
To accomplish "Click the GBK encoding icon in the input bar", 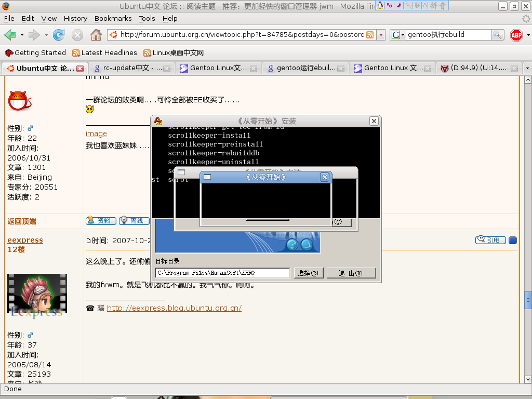I will pos(408,5).
